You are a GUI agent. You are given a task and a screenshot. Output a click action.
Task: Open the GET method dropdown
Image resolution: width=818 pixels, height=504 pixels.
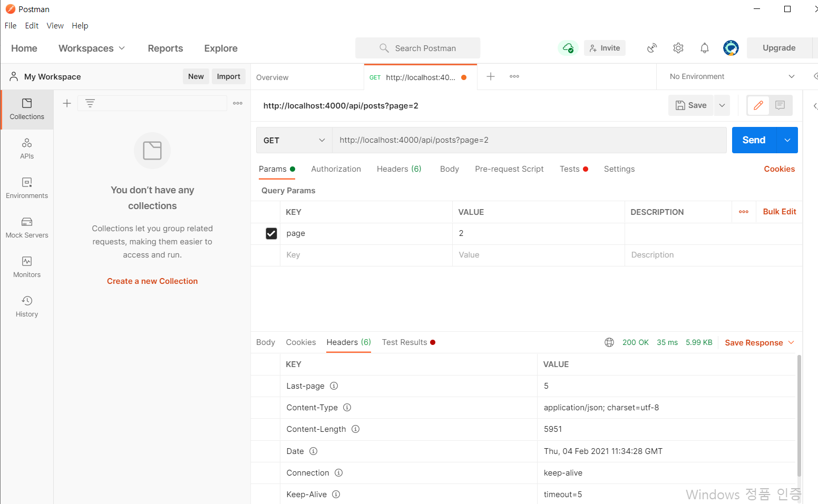point(294,140)
